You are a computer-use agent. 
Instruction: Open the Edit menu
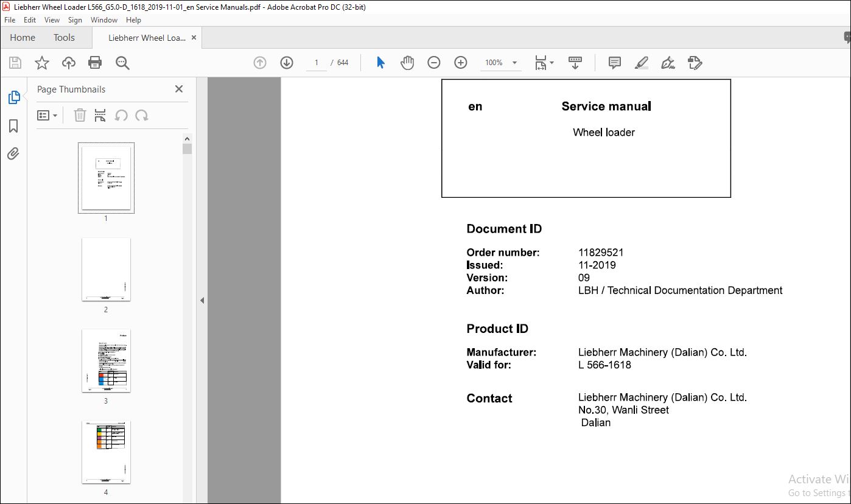[x=30, y=20]
